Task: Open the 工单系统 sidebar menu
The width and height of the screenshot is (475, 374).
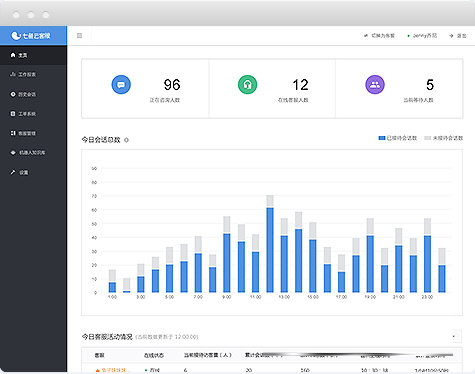Action: point(33,114)
